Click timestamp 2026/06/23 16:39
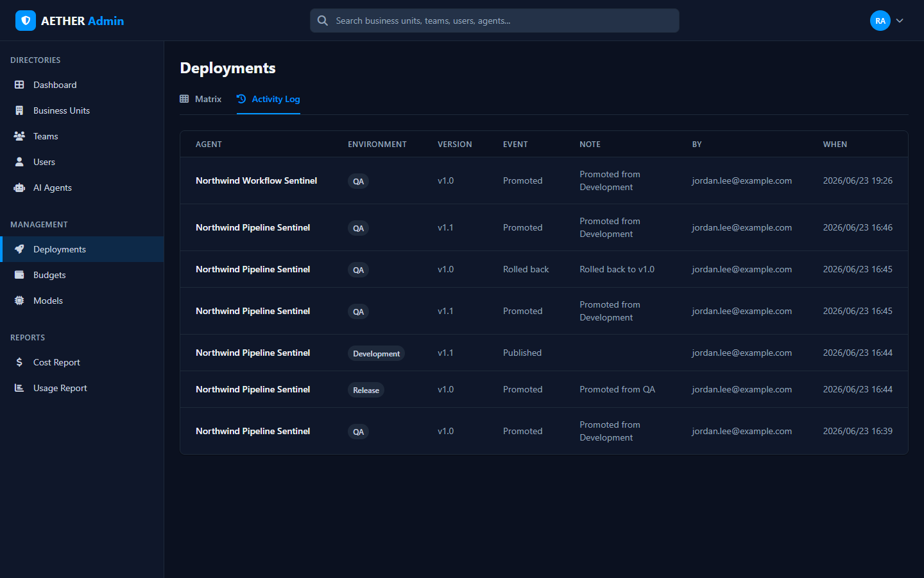924x578 pixels. [x=857, y=431]
